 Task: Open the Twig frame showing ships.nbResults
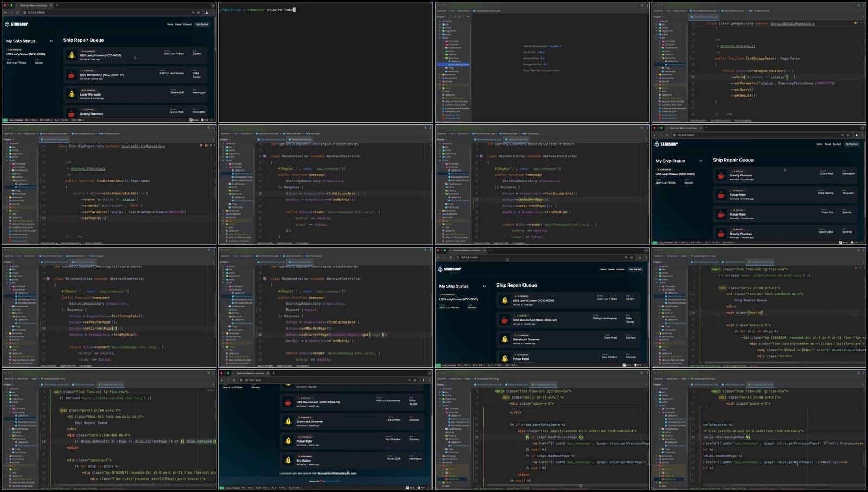108,430
